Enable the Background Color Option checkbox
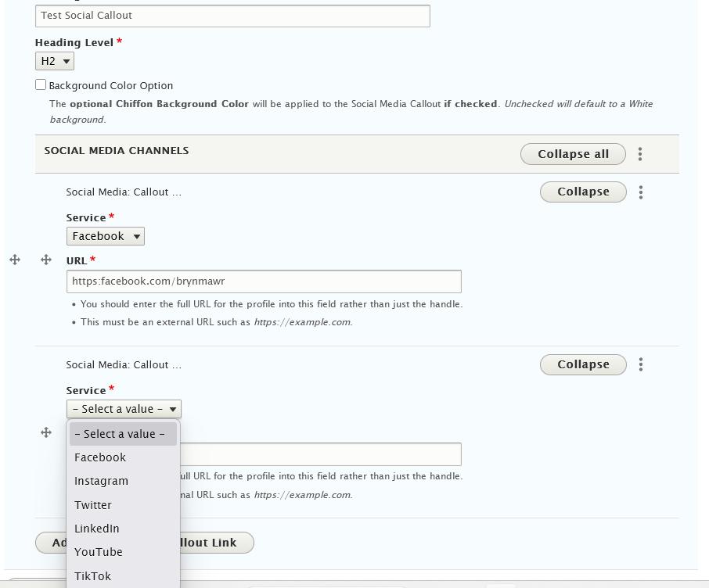 tap(40, 85)
